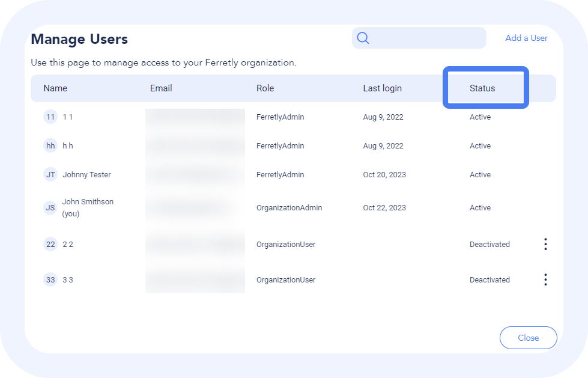The width and height of the screenshot is (588, 378).
Task: Open three-dot menu for user 3 3
Action: [545, 279]
